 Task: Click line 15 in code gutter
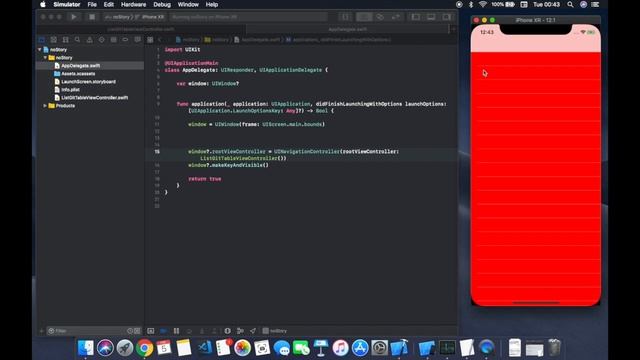157,151
